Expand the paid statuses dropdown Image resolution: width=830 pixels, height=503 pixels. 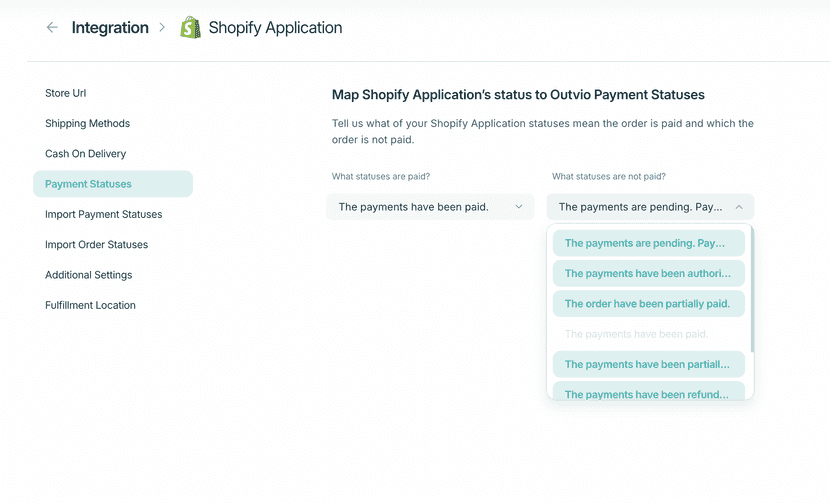429,207
